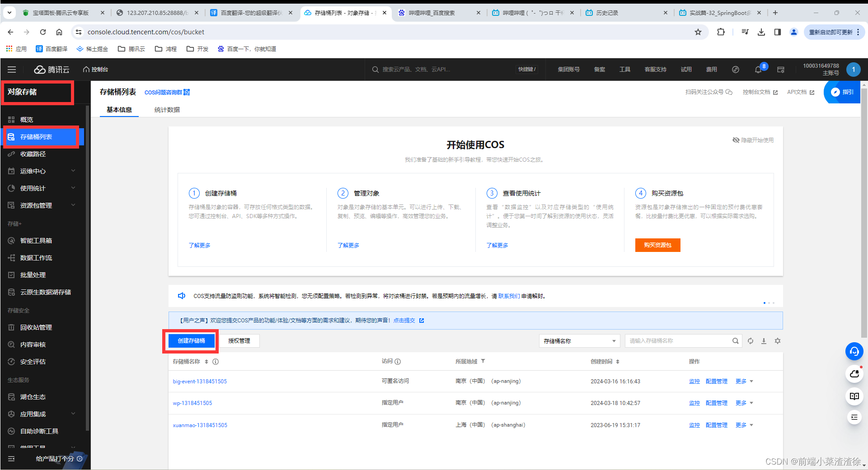The width and height of the screenshot is (868, 470).
Task: Click the 创建存储桶 button
Action: [x=191, y=341]
